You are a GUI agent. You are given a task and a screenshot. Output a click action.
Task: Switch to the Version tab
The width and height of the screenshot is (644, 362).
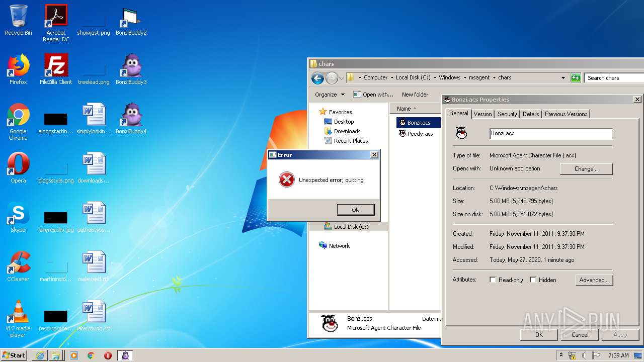point(482,114)
